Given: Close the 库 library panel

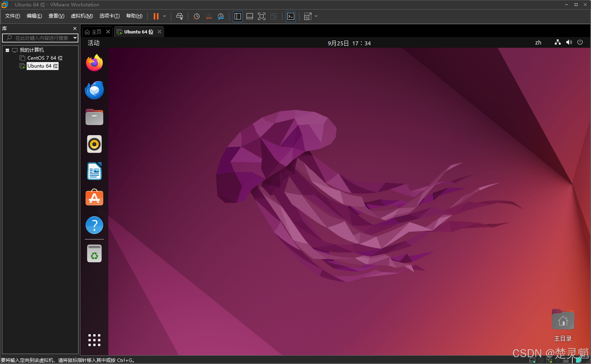Looking at the screenshot, I should tap(75, 29).
